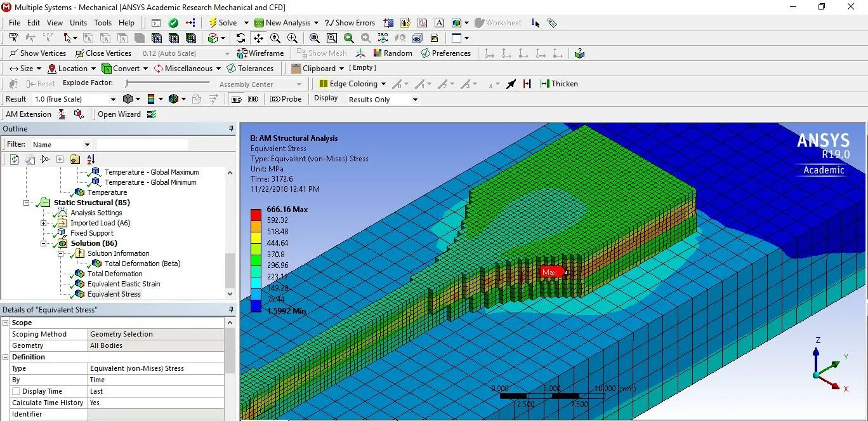Toggle the Display Time checkbox
This screenshot has width=868, height=421.
(x=16, y=391)
